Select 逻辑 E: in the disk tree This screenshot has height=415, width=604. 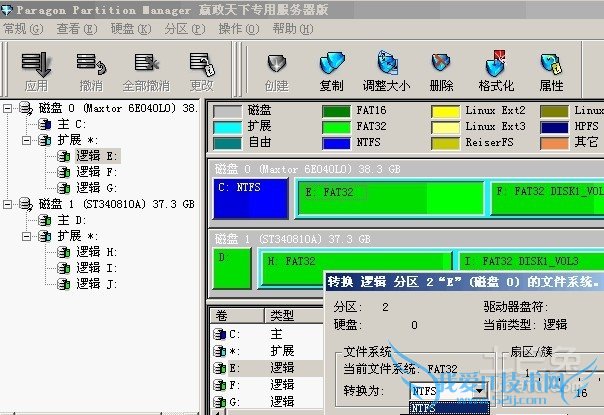96,156
